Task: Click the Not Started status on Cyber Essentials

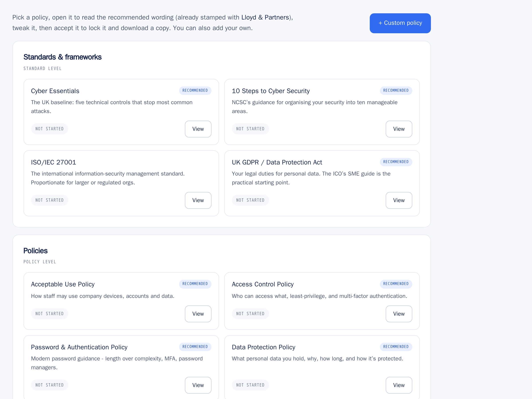Action: click(x=50, y=129)
